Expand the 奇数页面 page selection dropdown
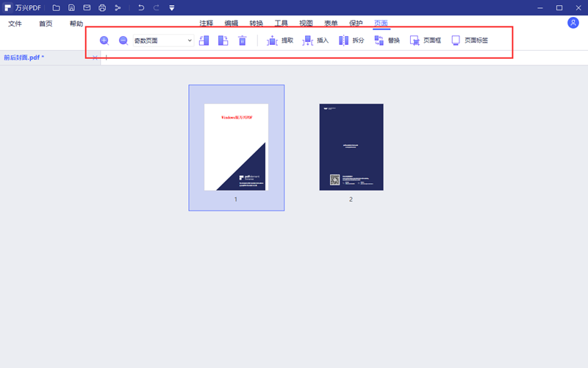The width and height of the screenshot is (588, 368). [x=190, y=40]
